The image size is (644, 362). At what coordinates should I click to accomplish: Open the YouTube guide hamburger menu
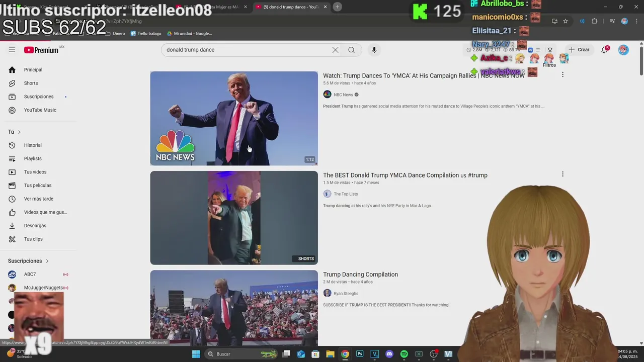[12, 50]
